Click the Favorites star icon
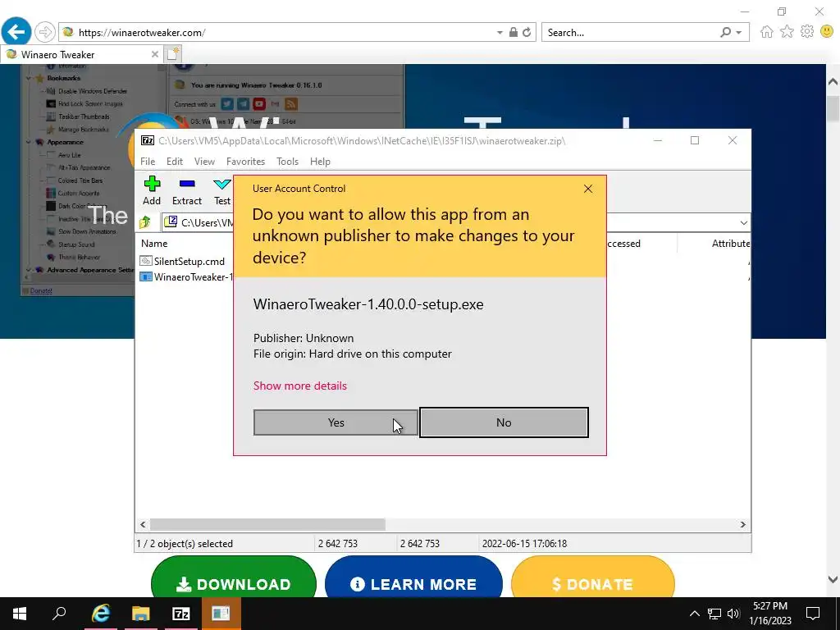 pos(787,32)
